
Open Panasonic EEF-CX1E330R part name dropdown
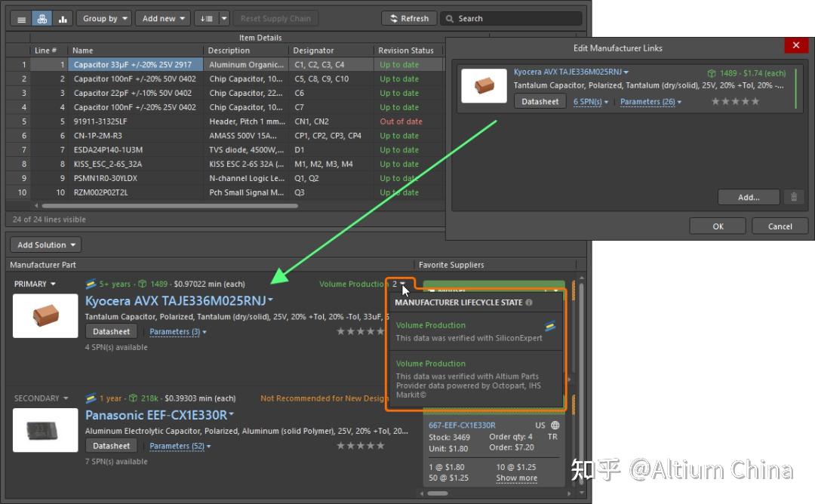click(232, 415)
